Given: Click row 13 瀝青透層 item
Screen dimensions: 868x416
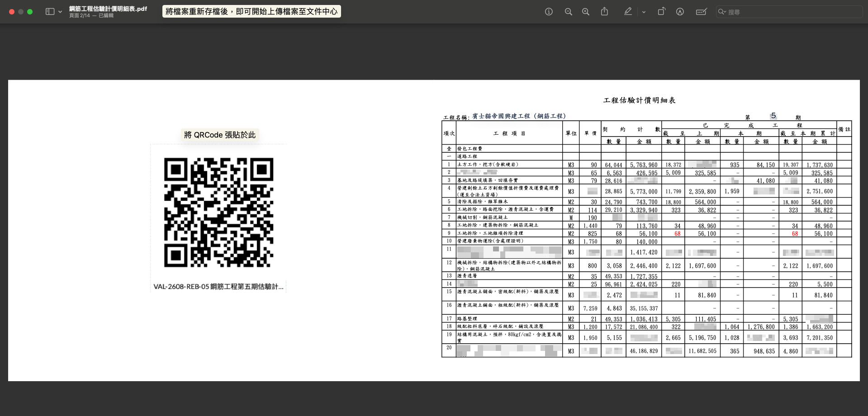Looking at the screenshot, I should (467, 276).
